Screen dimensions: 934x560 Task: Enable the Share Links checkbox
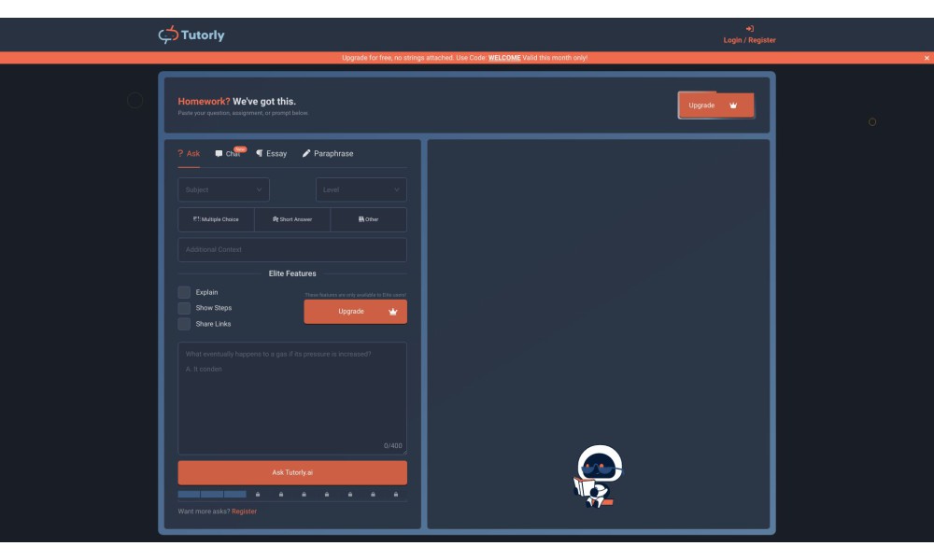pyautogui.click(x=184, y=324)
